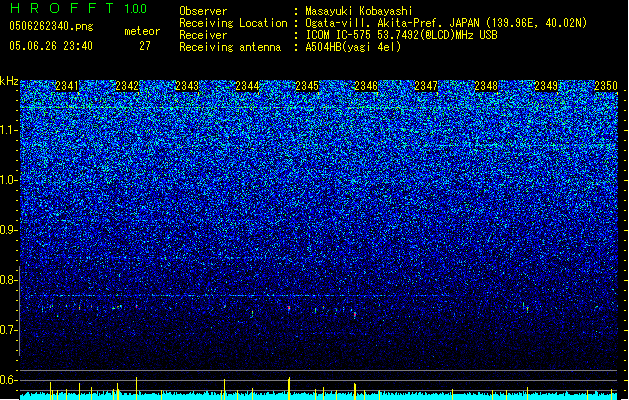Click time marker 2347
629x400 pixels.
[x=426, y=86]
